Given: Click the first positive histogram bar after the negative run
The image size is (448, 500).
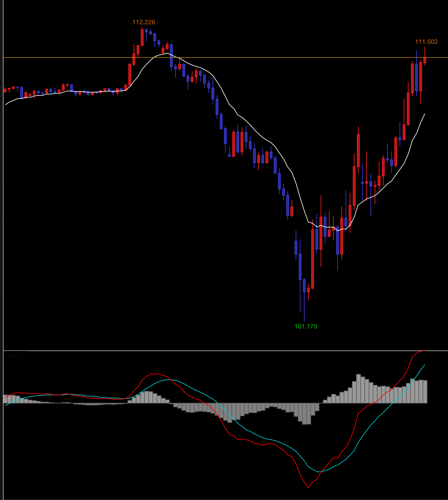Looking at the screenshot, I should pyautogui.click(x=325, y=401).
